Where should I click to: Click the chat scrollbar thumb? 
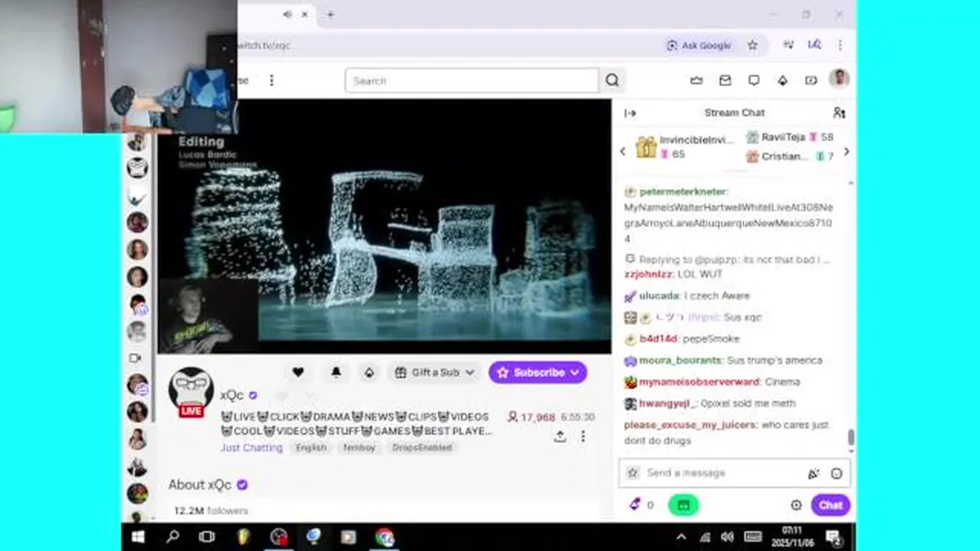pos(851,437)
